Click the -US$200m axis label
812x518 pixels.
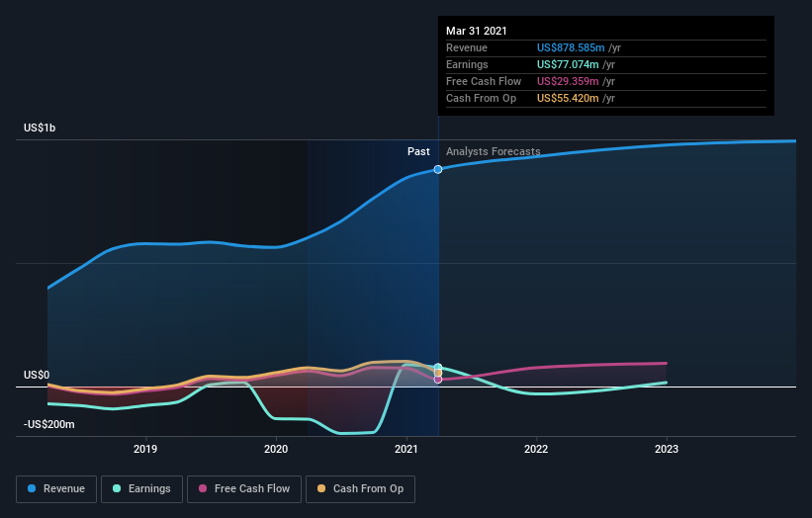[x=49, y=424]
